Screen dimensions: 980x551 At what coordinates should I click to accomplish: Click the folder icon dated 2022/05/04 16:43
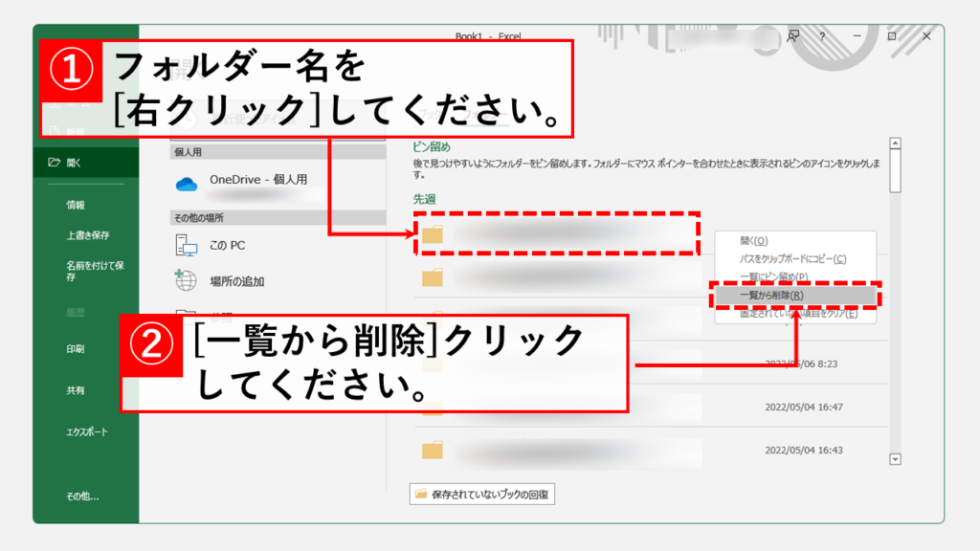(433, 450)
